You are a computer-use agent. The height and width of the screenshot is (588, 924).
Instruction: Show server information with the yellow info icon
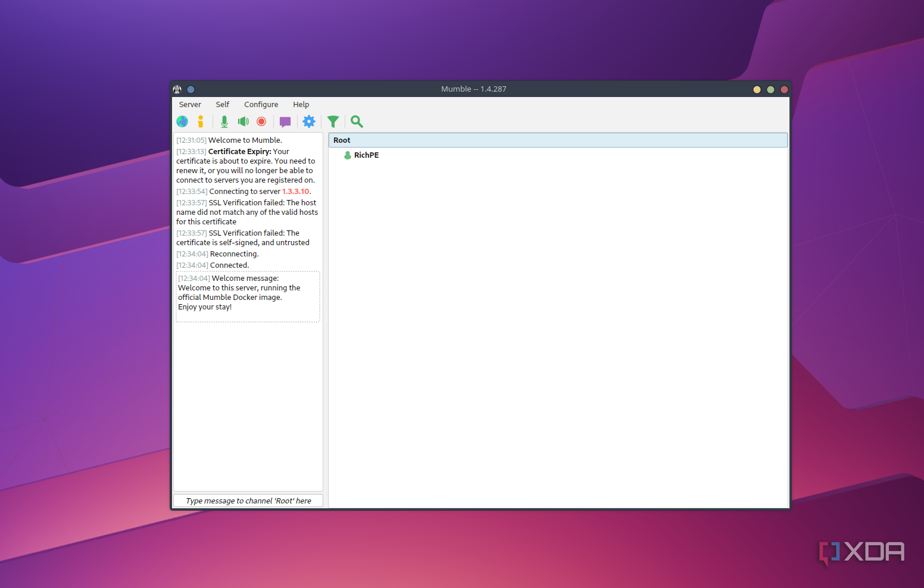(x=201, y=121)
